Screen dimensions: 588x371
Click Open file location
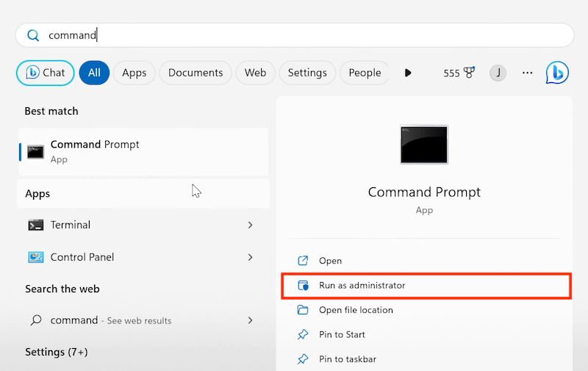[x=356, y=310]
